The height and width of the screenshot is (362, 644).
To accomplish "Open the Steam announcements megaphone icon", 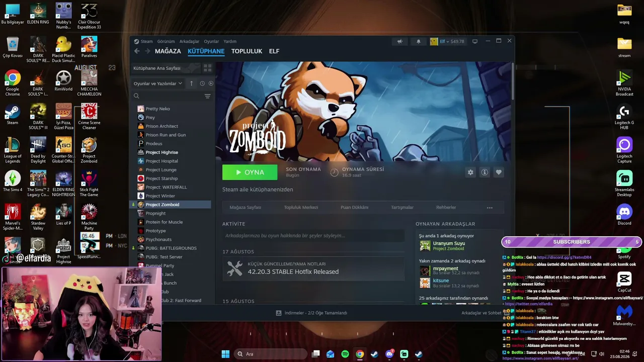I will pyautogui.click(x=400, y=42).
